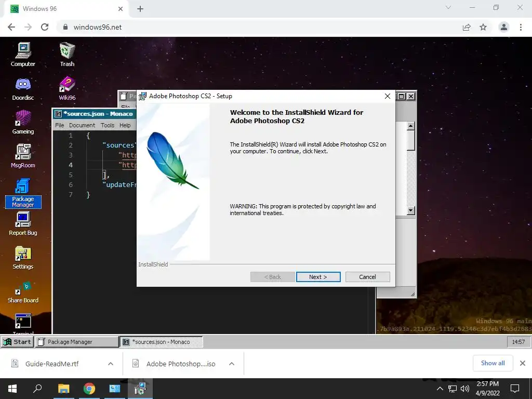
Task: Open the Tools menu in Monaco
Action: tap(108, 125)
